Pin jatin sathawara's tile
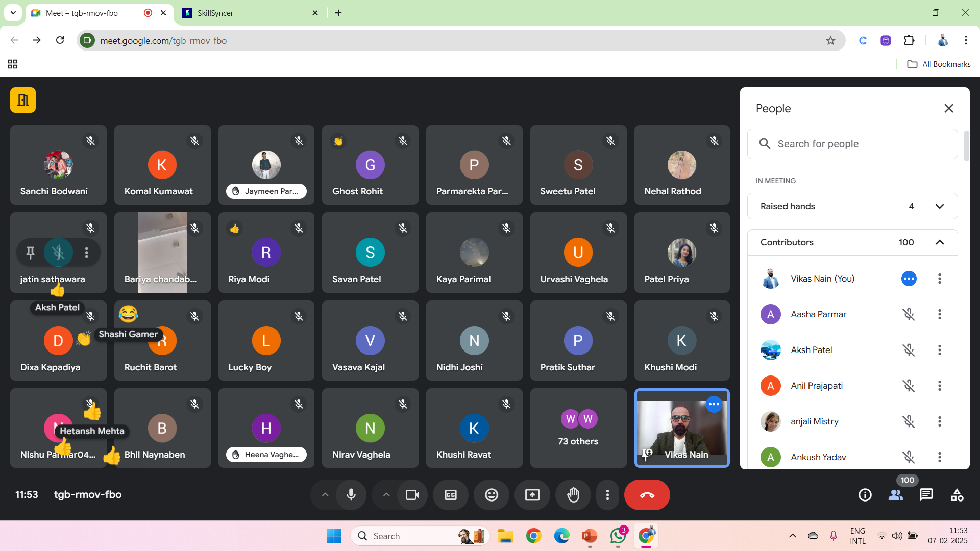 (x=31, y=253)
